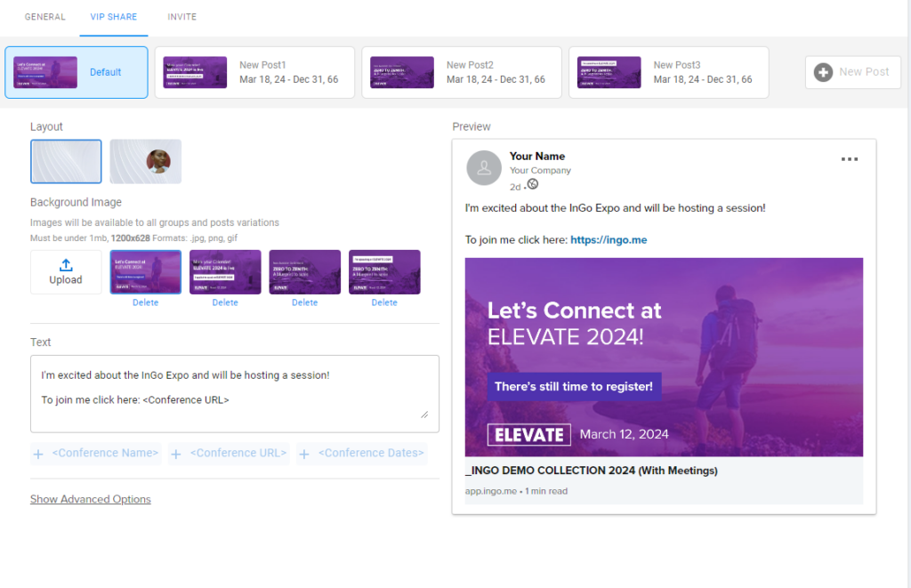Expand Show Advanced Options
Image resolution: width=911 pixels, height=588 pixels.
pyautogui.click(x=91, y=499)
